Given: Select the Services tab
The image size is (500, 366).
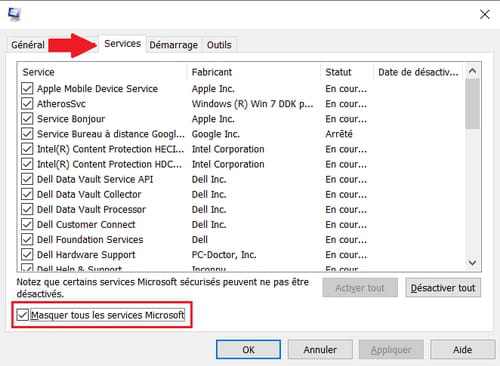Looking at the screenshot, I should tap(122, 44).
